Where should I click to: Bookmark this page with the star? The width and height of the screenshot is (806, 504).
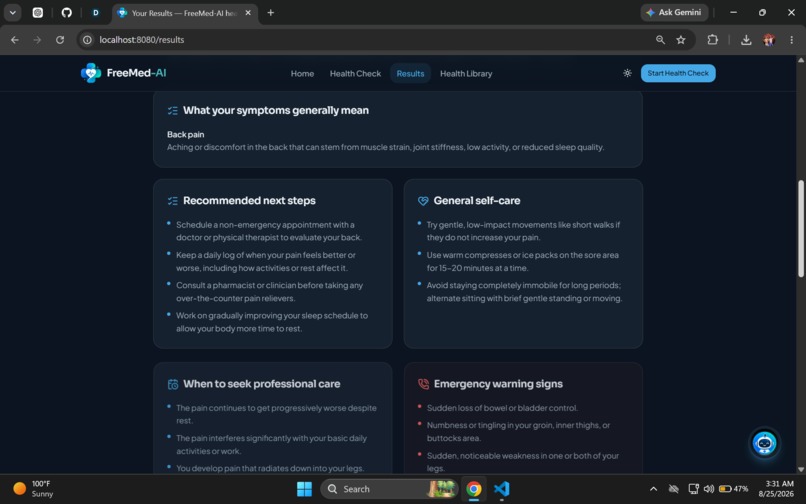tap(681, 40)
